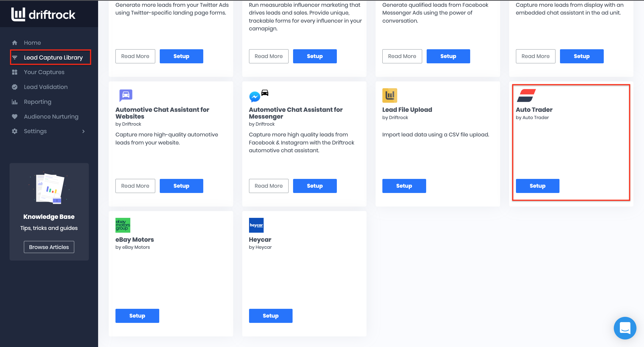Click the car icon on Automotive Chat Assistant for Websites
The width and height of the screenshot is (644, 347).
[x=125, y=95]
